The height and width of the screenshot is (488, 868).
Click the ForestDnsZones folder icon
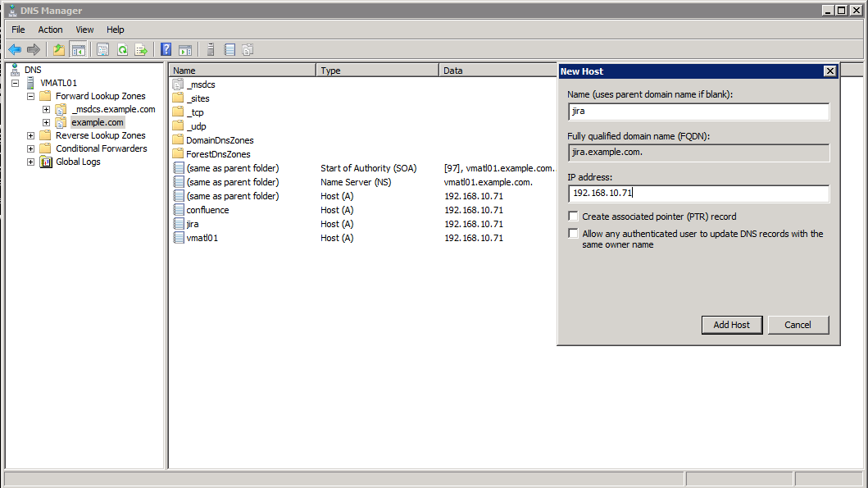pos(178,154)
